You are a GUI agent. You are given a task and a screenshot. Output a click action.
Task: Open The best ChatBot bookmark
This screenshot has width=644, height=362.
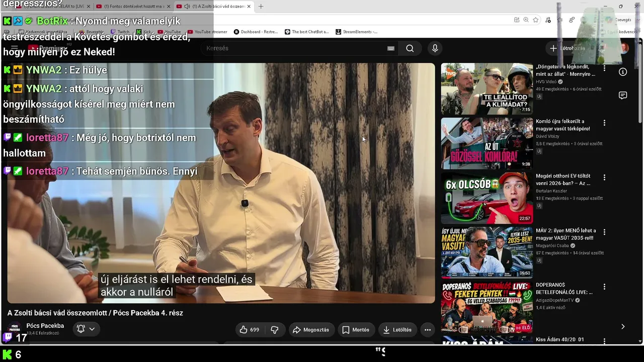coord(306,32)
